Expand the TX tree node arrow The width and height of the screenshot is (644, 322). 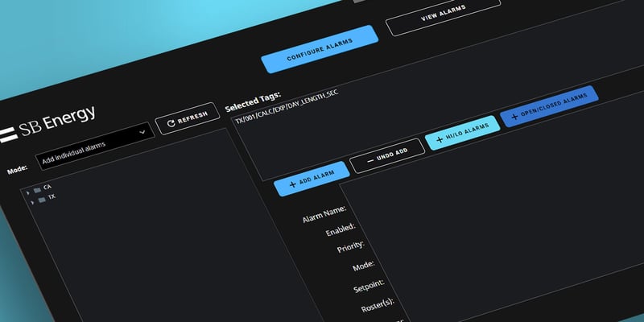32,203
